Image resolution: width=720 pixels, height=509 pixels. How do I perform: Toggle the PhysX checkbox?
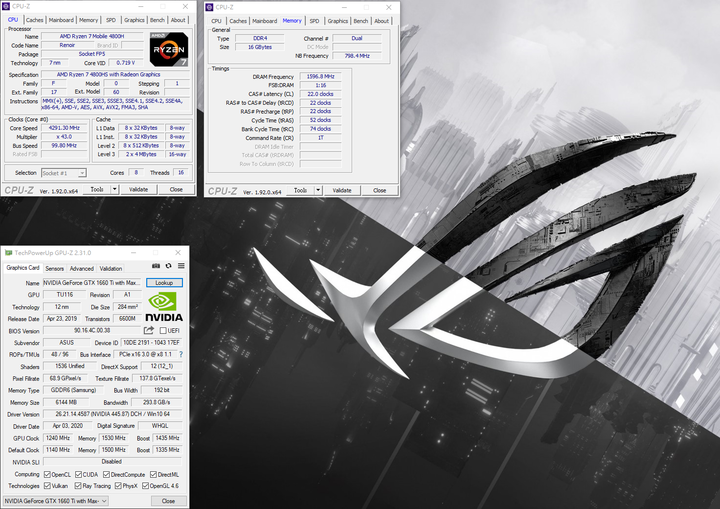pyautogui.click(x=118, y=486)
